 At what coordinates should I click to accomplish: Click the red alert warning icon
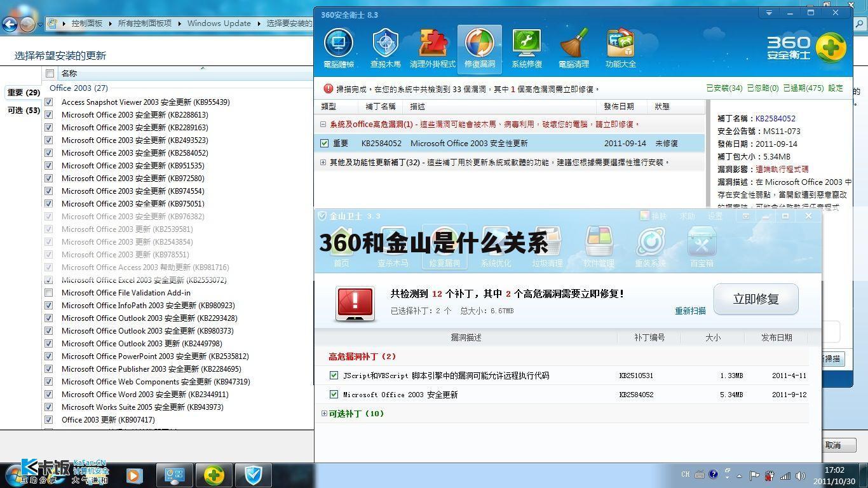tap(355, 303)
